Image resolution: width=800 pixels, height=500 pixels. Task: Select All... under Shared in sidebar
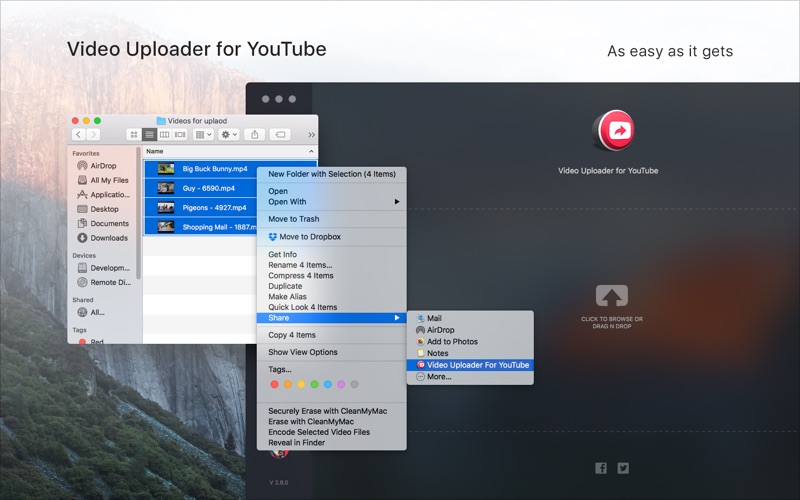(92, 312)
